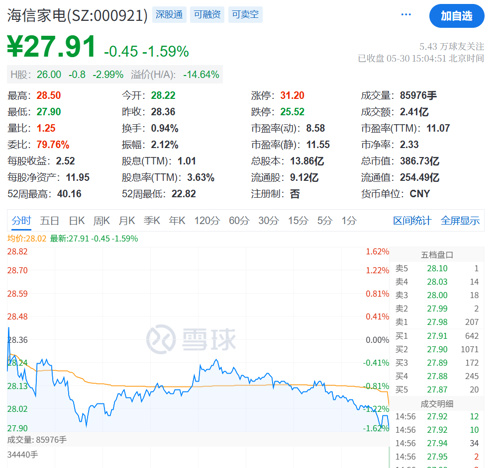Click the 卖1 order row at 27.98

coord(437,322)
